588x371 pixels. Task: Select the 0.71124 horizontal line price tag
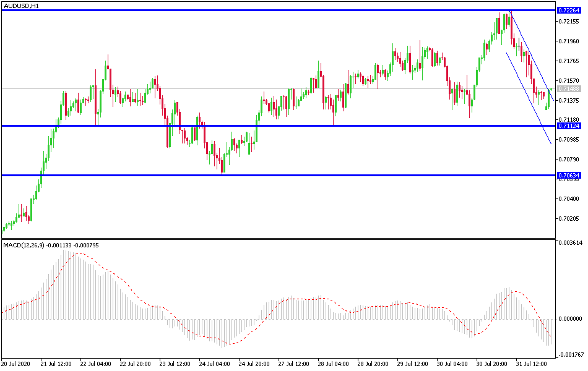coord(569,126)
